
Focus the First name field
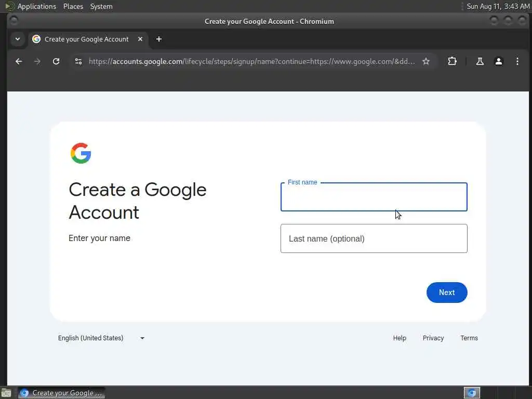(374, 197)
